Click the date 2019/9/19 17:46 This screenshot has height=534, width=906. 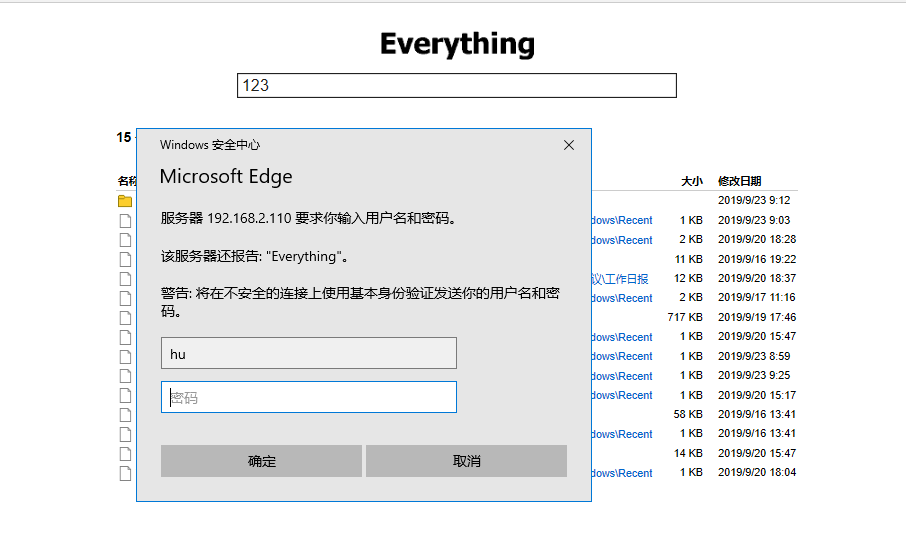757,317
